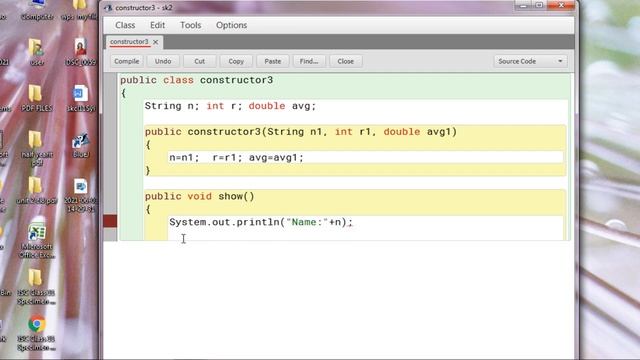This screenshot has width=640, height=360.
Task: Place cursor on 'public class constructor3' line
Action: pos(196,80)
